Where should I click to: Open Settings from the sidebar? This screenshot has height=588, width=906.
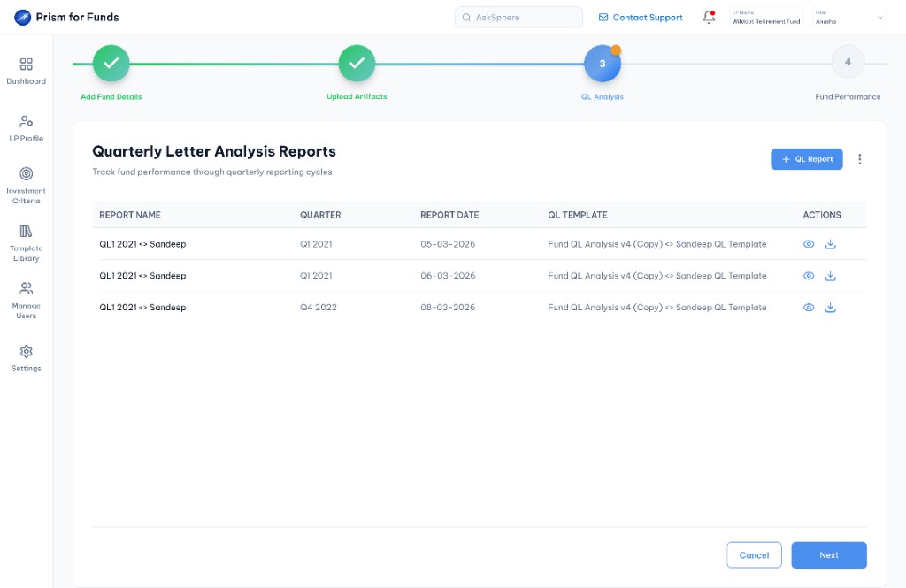click(26, 358)
